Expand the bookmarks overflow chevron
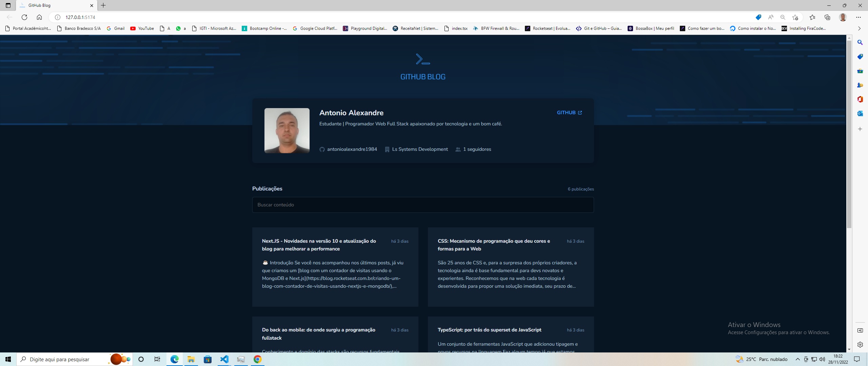This screenshot has width=868, height=366. click(859, 28)
